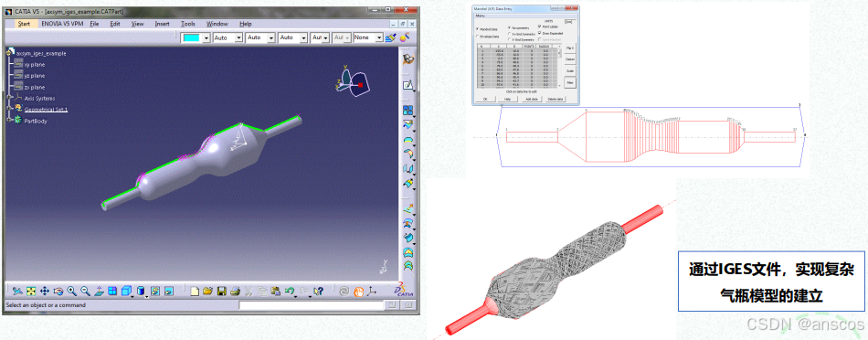The image size is (868, 340).
Task: Click the Delete data button
Action: pyautogui.click(x=556, y=99)
